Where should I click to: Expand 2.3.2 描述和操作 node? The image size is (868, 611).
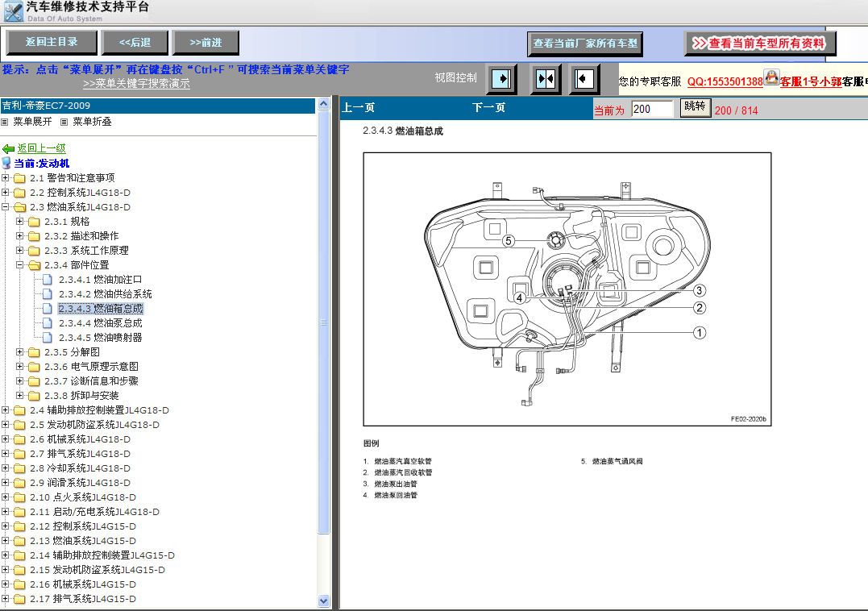point(20,235)
